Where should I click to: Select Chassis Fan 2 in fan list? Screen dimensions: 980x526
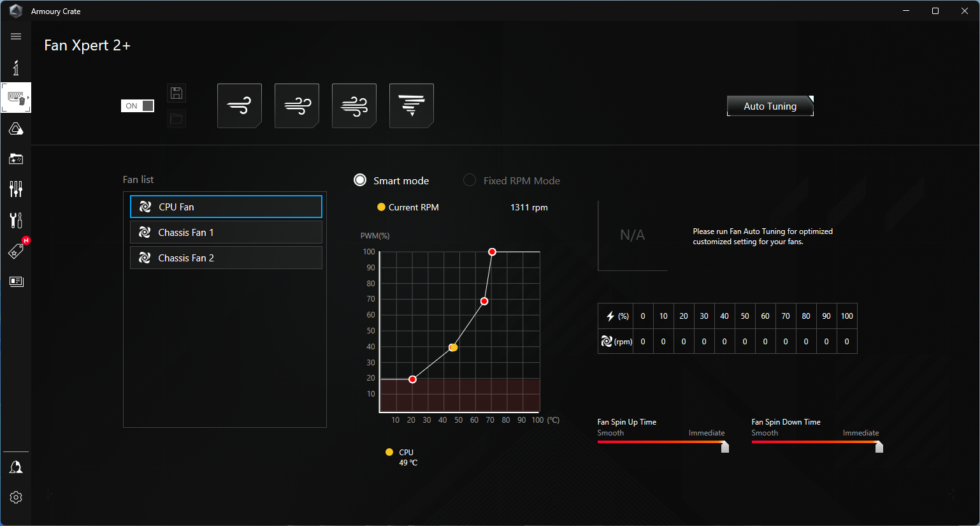tap(226, 258)
